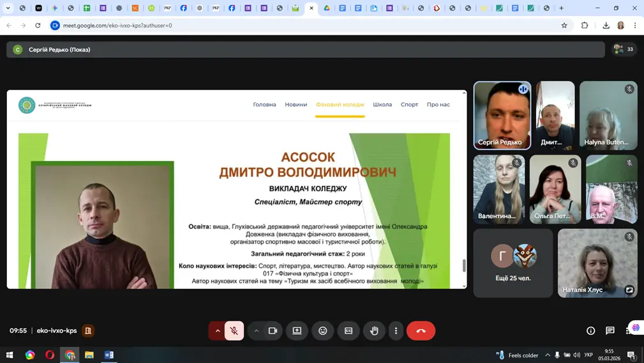Open Opera from the taskbar
The image size is (644, 363).
(x=50, y=355)
